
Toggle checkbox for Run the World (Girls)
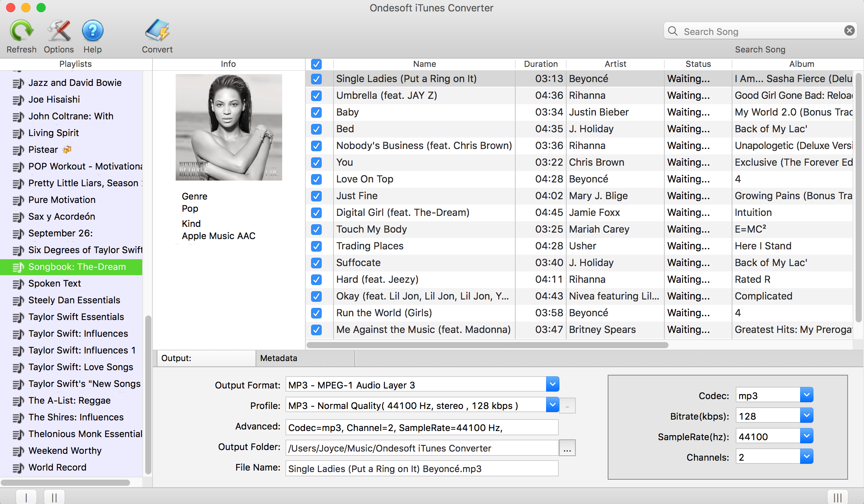coord(316,312)
